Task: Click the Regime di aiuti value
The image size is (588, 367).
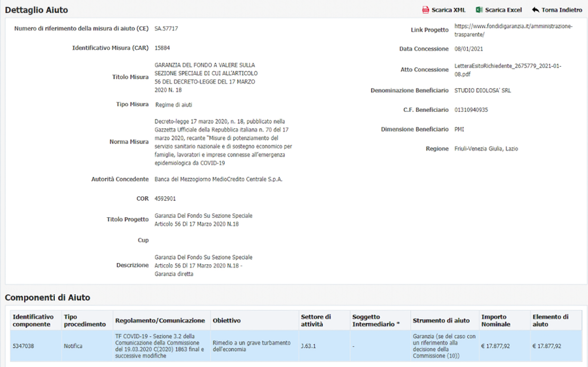Action: 174,105
